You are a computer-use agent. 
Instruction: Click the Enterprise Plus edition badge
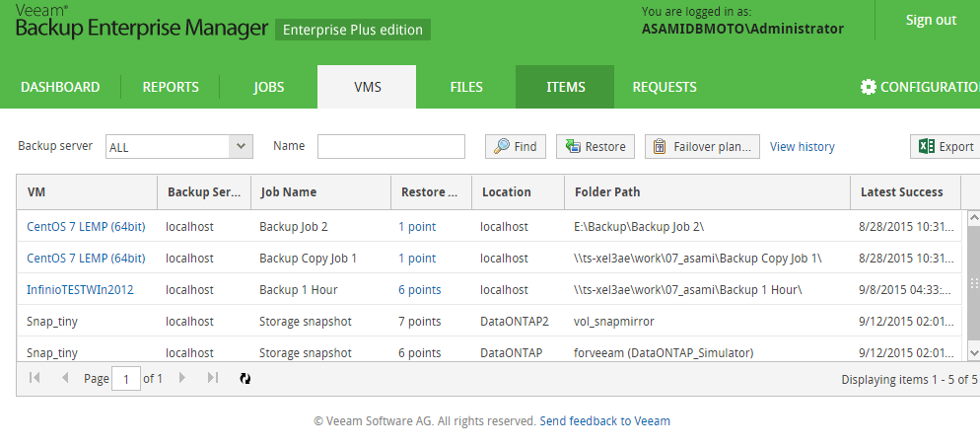(x=353, y=30)
